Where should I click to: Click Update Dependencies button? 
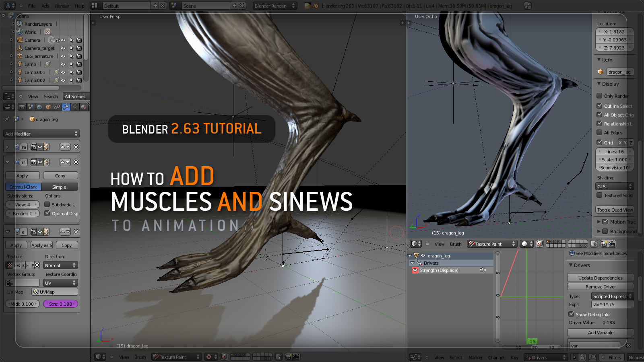[601, 278]
